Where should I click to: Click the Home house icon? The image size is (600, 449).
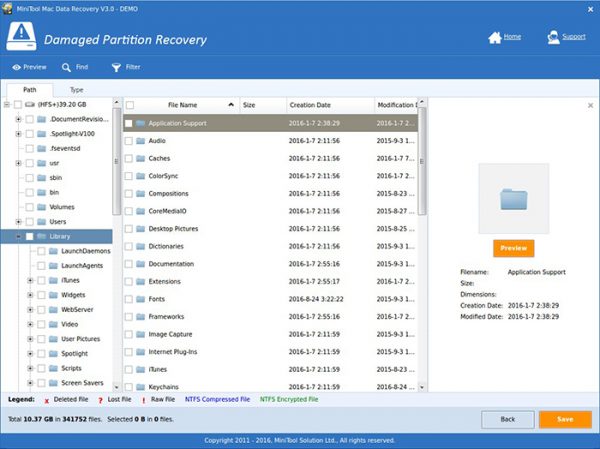[495, 38]
